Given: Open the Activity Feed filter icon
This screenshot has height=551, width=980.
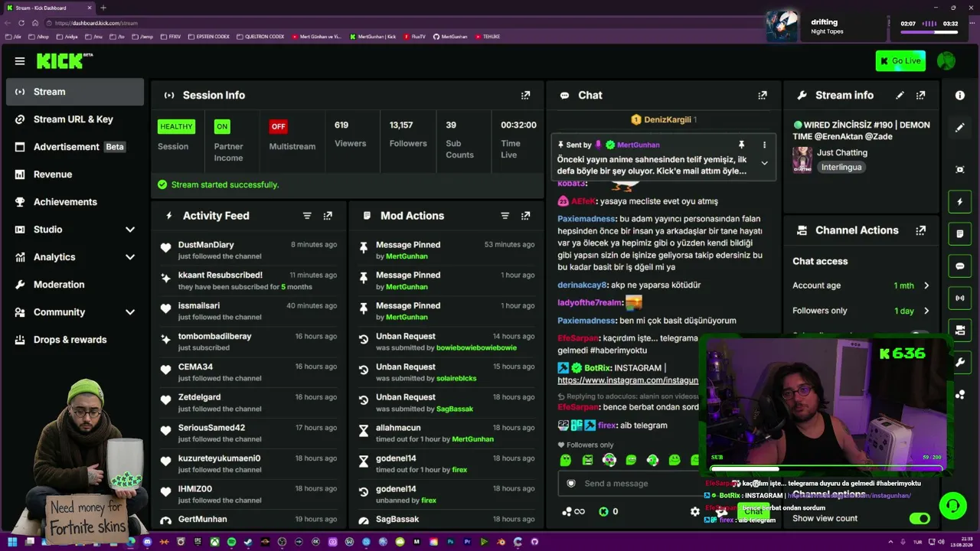Looking at the screenshot, I should pos(307,216).
